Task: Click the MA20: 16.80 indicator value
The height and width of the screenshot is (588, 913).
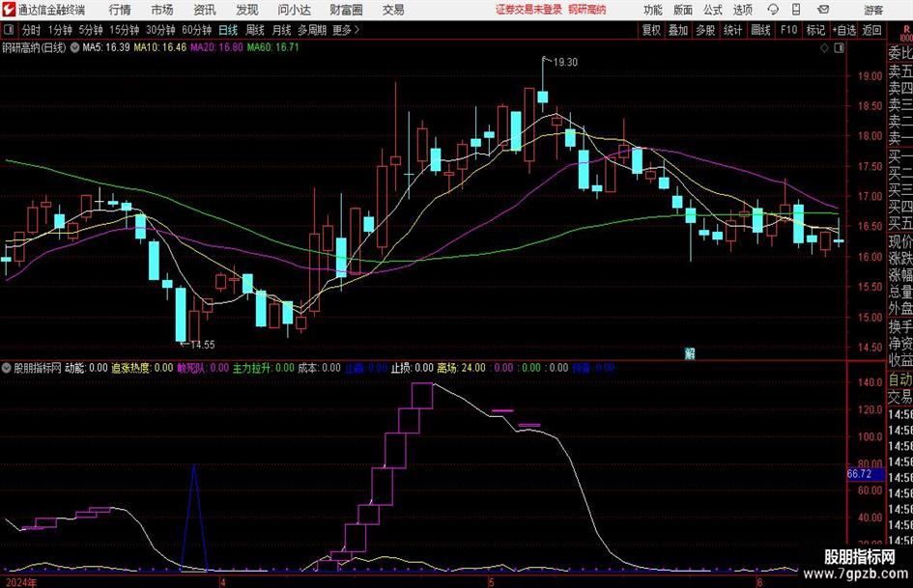Action: click(x=216, y=47)
